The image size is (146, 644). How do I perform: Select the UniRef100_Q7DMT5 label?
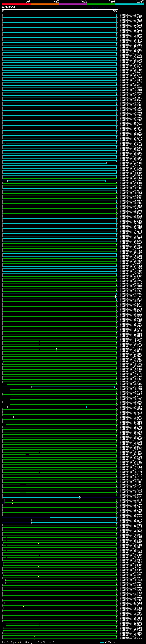tap(131, 517)
